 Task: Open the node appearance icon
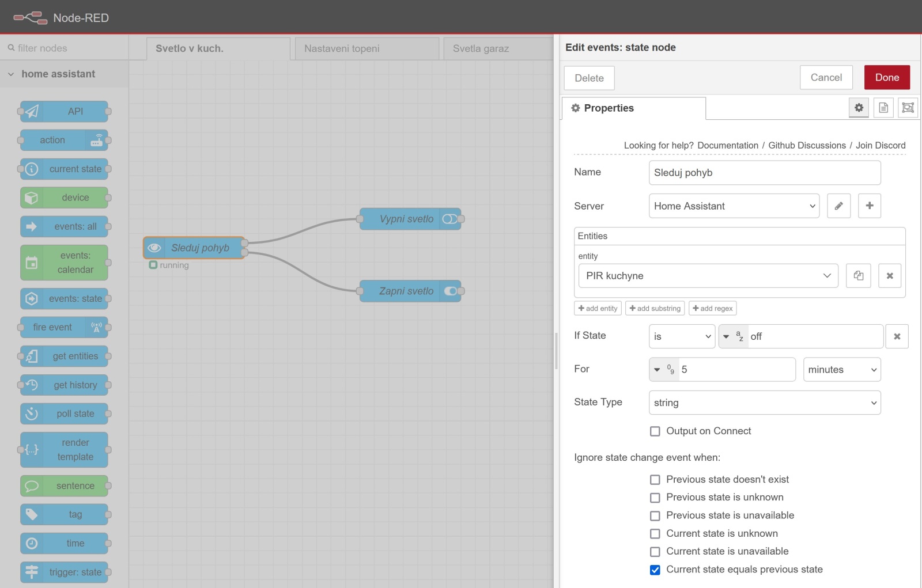(908, 108)
